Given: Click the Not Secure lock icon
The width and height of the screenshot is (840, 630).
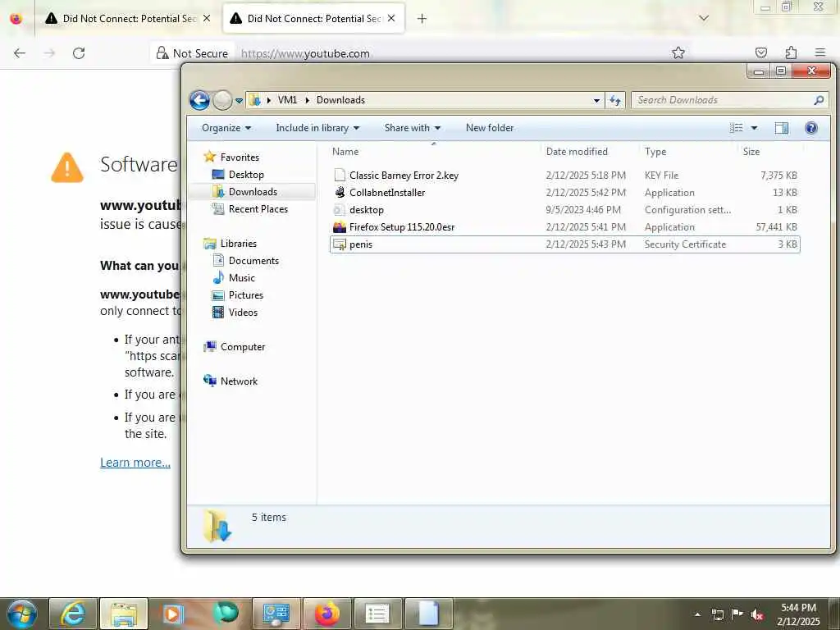Looking at the screenshot, I should tap(162, 53).
